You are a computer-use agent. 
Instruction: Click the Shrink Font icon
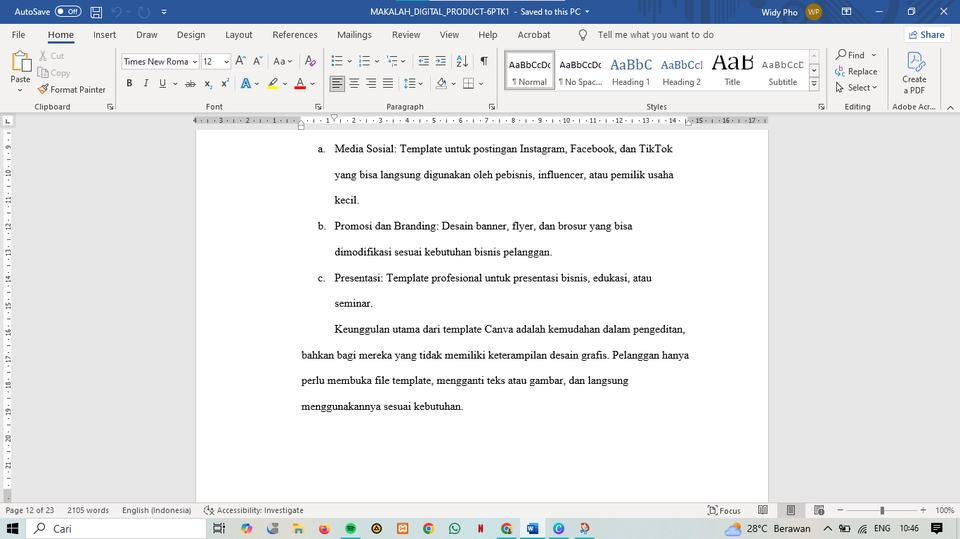click(258, 61)
